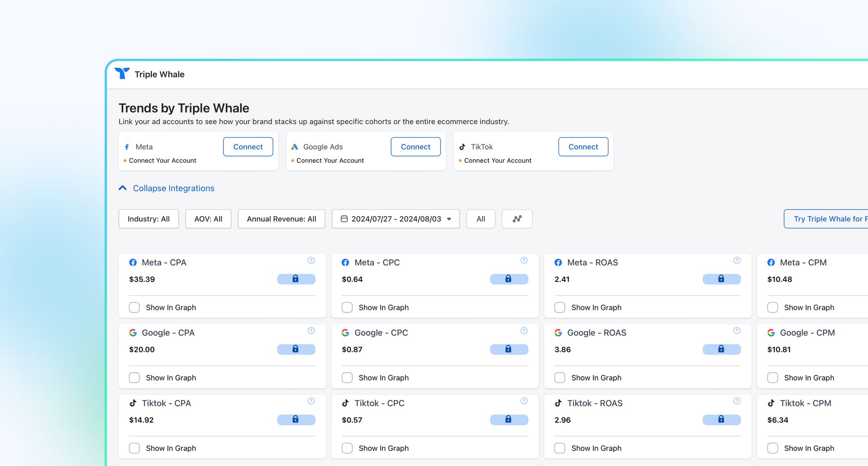Viewport: 868px width, 466px height.
Task: Click the Meta icon on the Meta - CPA card
Action: [x=133, y=263]
